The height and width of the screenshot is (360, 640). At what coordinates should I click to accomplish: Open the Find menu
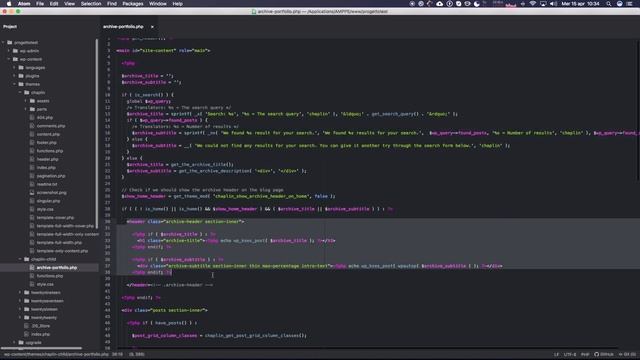tap(112, 4)
